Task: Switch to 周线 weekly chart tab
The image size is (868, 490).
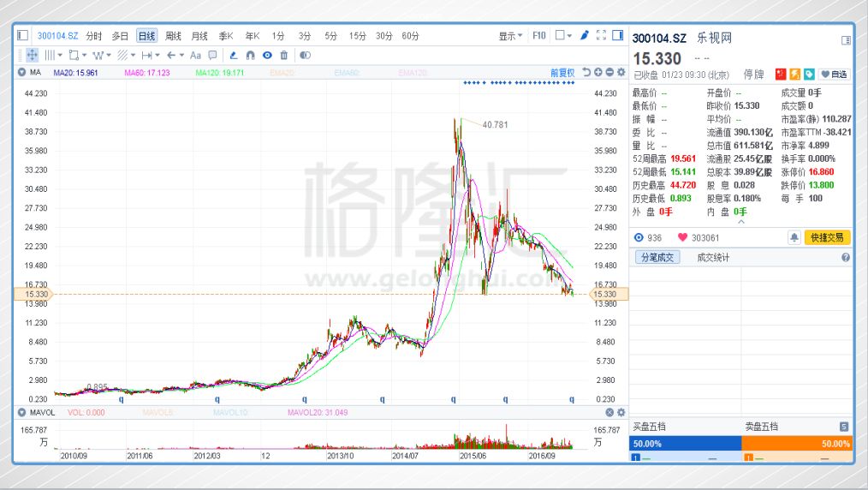Action: point(173,36)
